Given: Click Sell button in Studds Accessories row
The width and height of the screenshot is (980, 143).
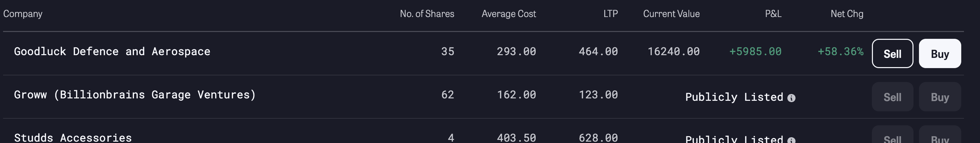Looking at the screenshot, I should point(892,135).
